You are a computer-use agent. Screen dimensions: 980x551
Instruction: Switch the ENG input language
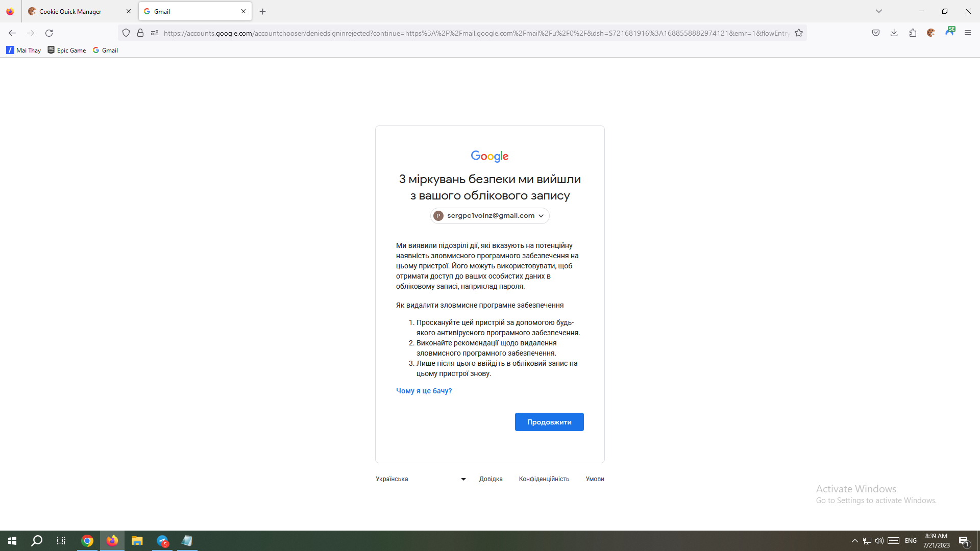tap(911, 541)
